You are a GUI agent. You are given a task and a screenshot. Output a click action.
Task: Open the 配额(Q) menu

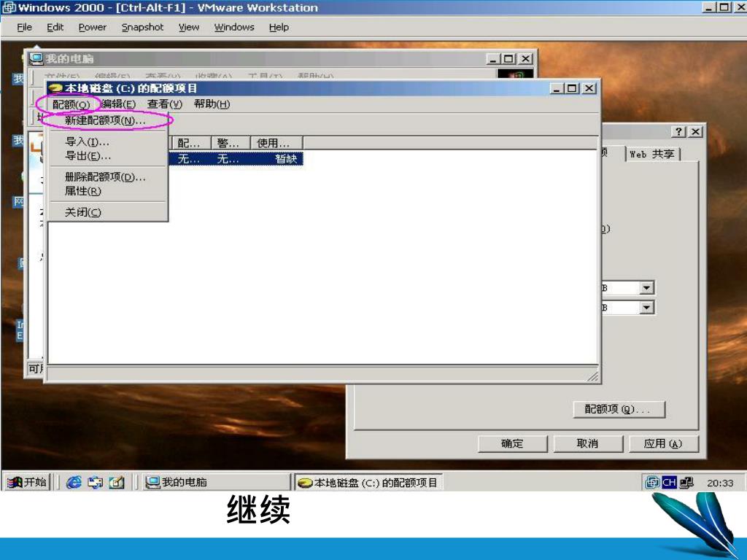point(71,104)
